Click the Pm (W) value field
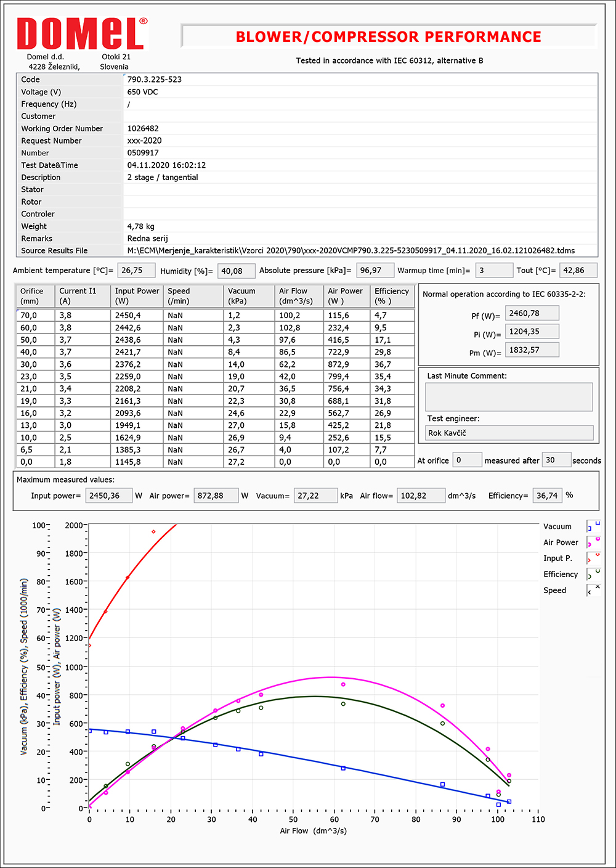This screenshot has width=616, height=868. click(532, 350)
